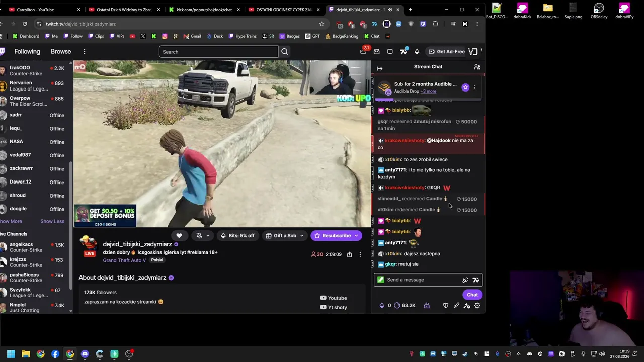Open the Youtube panel link

334,298
